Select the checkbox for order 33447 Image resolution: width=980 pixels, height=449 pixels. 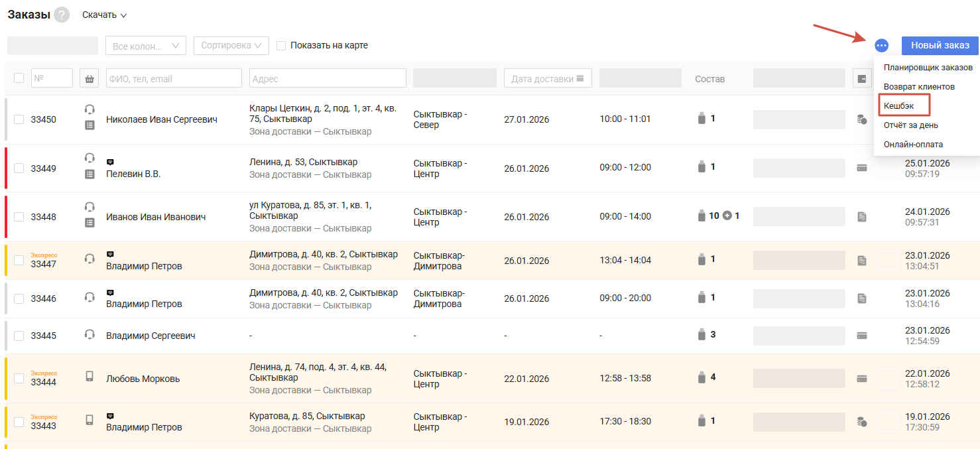(19, 260)
